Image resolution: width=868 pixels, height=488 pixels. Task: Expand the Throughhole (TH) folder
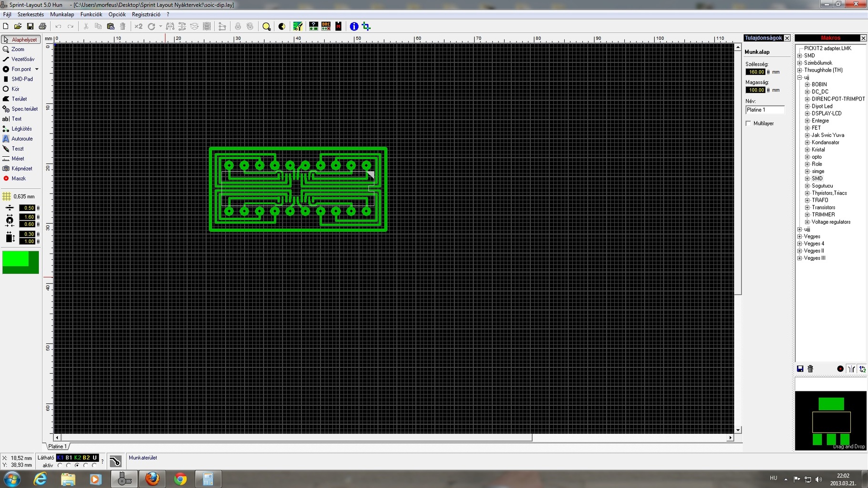pos(800,70)
